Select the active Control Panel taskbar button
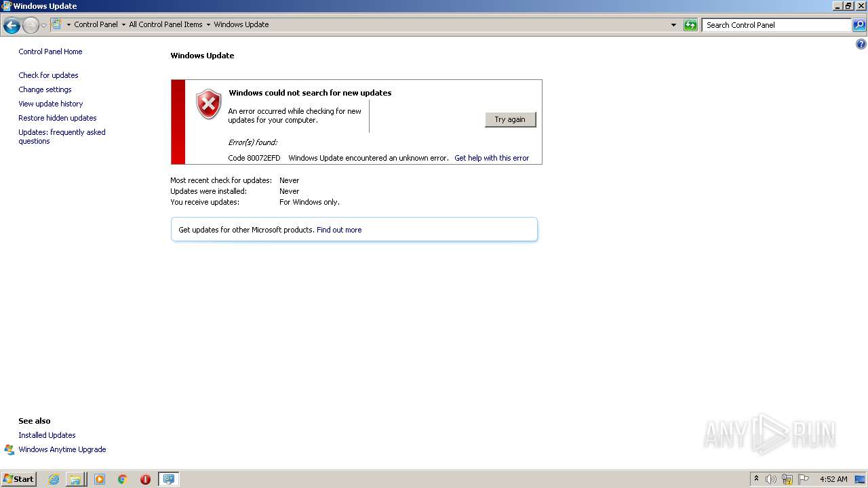The height and width of the screenshot is (488, 868). (x=168, y=479)
